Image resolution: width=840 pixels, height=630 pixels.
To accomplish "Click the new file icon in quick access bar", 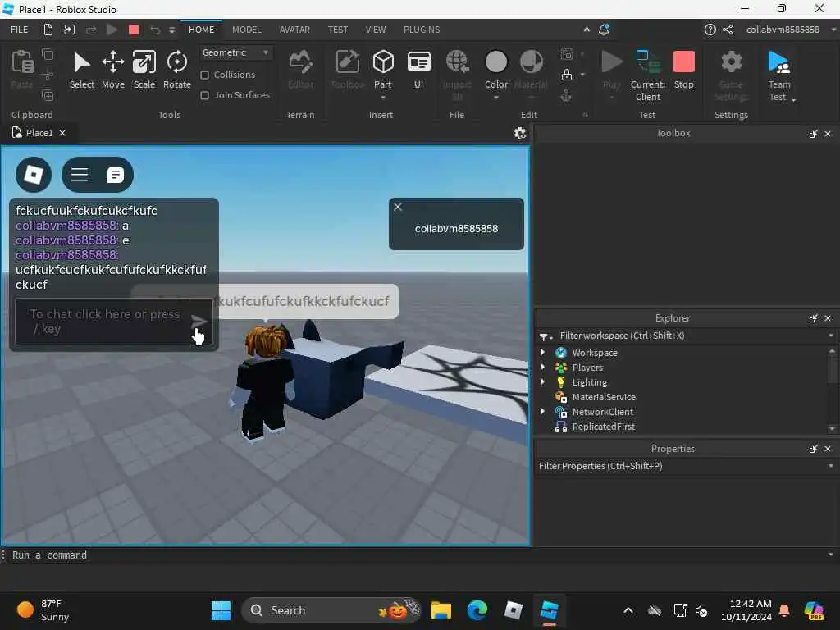I will (x=48, y=30).
